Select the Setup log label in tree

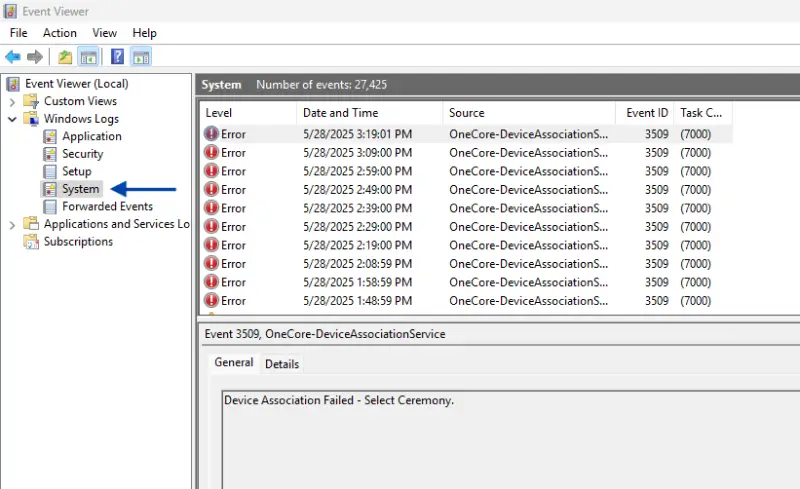point(77,171)
